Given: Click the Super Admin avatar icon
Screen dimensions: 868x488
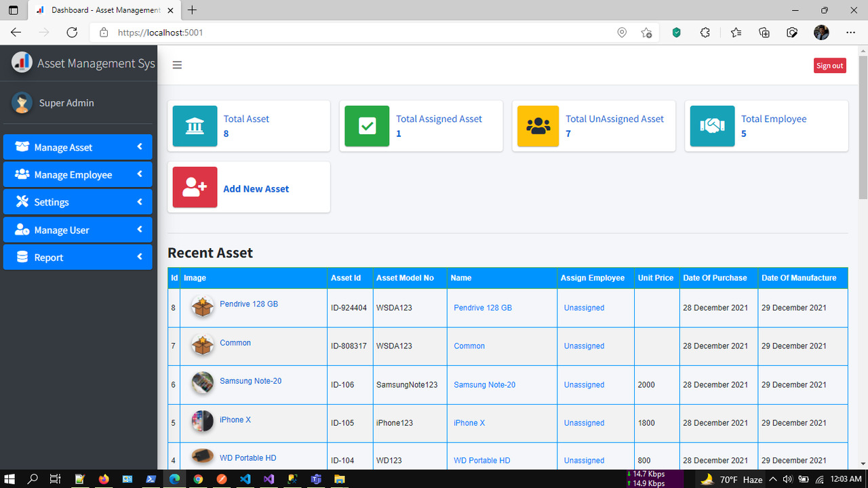Looking at the screenshot, I should pyautogui.click(x=22, y=103).
